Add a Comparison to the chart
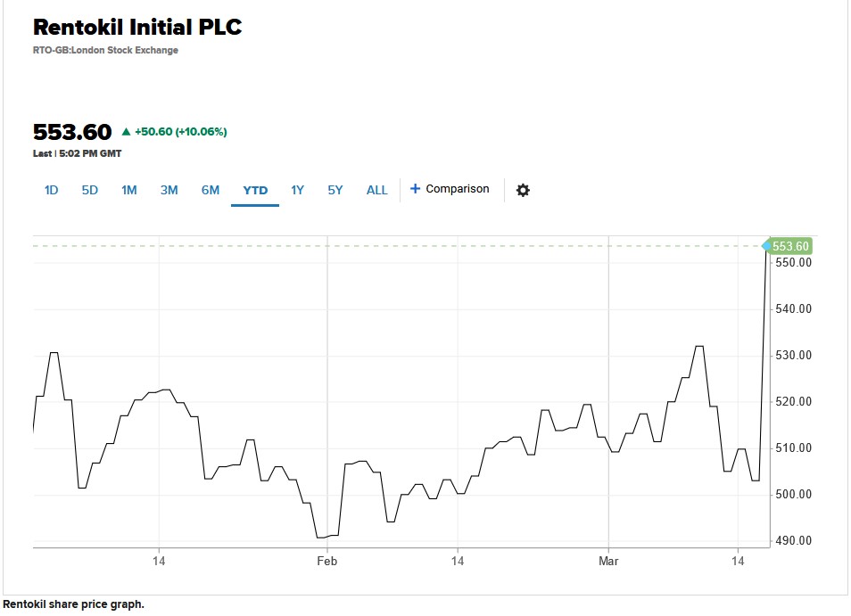 (450, 189)
